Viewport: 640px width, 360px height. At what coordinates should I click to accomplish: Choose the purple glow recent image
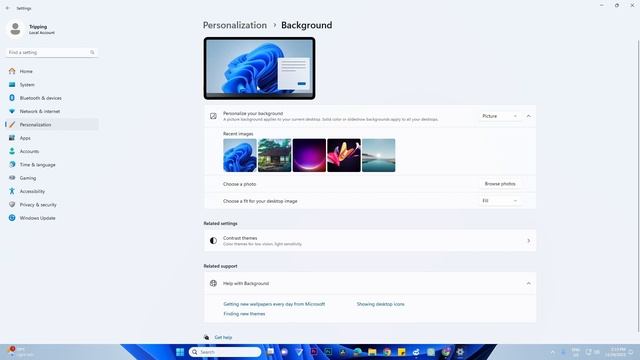coord(309,155)
